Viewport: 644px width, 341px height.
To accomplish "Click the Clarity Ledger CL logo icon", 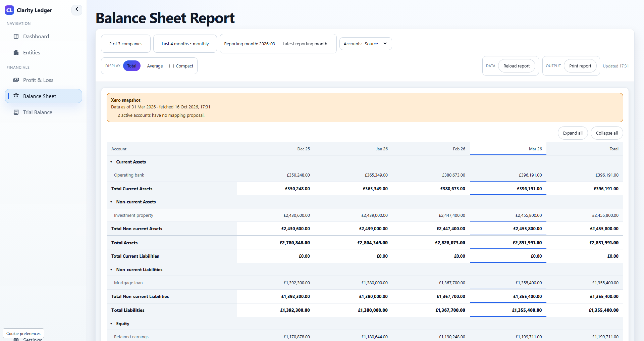I will [9, 10].
